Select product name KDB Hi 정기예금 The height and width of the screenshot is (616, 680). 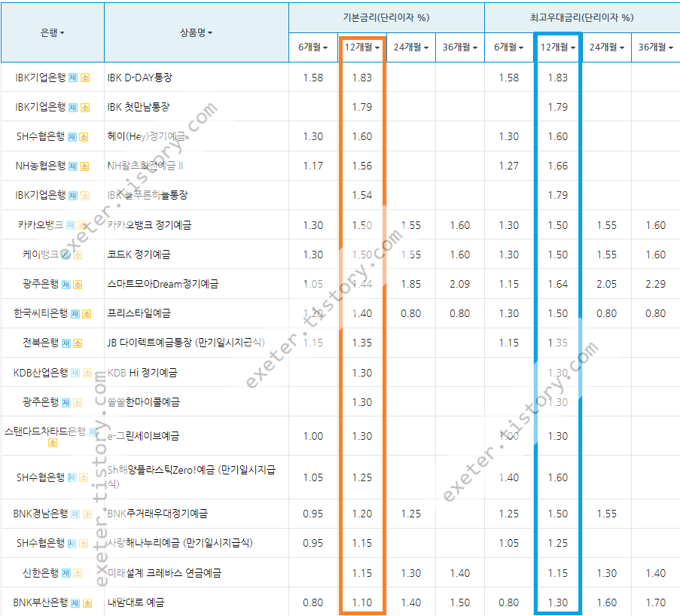pos(142,373)
